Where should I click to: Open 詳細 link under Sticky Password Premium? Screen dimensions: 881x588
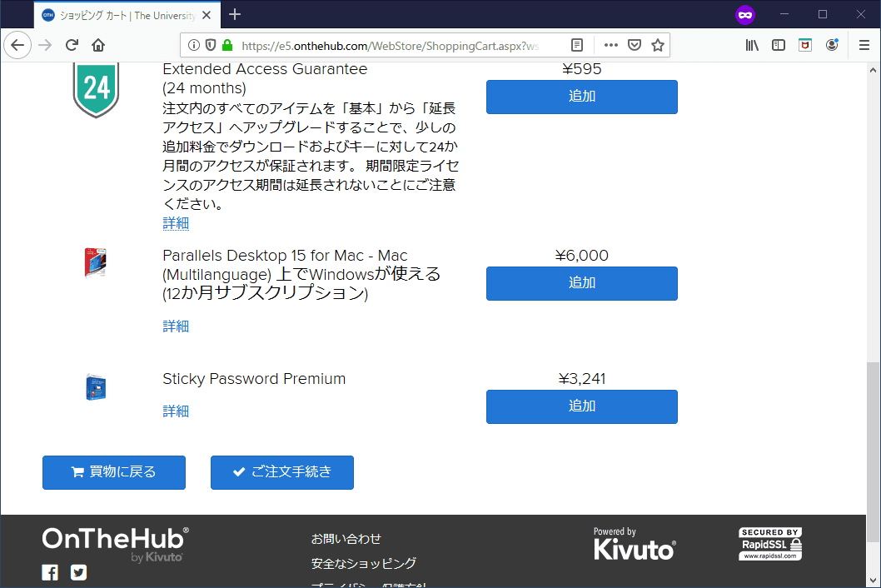point(176,411)
